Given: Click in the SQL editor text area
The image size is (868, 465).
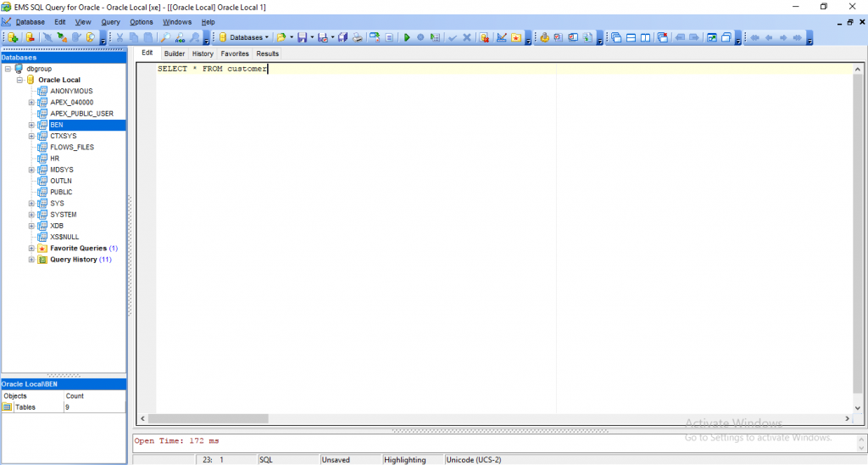Looking at the screenshot, I should point(424,212).
